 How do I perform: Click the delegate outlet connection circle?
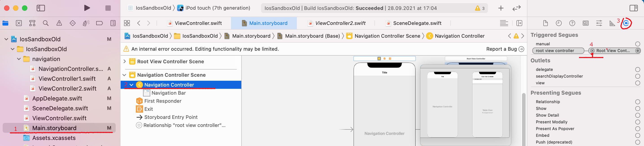pos(637,70)
